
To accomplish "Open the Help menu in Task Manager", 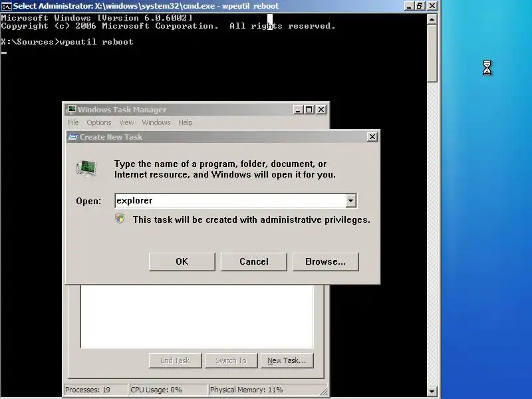I will 186,122.
